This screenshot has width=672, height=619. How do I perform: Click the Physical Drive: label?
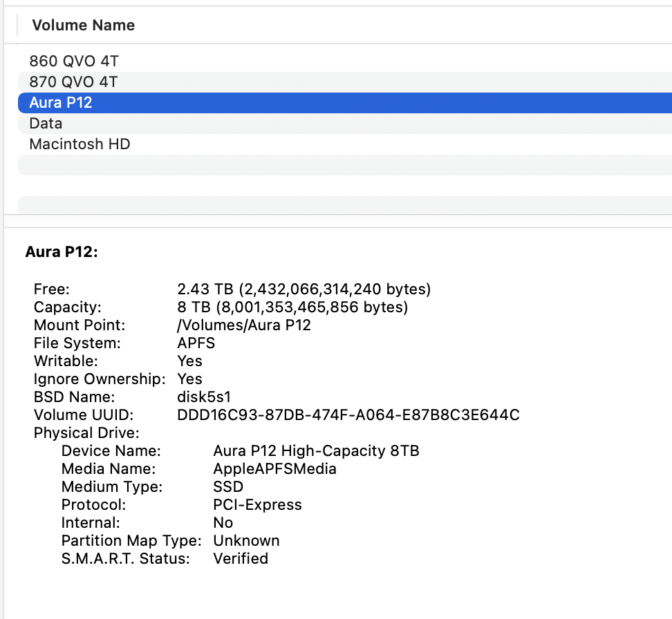[86, 432]
